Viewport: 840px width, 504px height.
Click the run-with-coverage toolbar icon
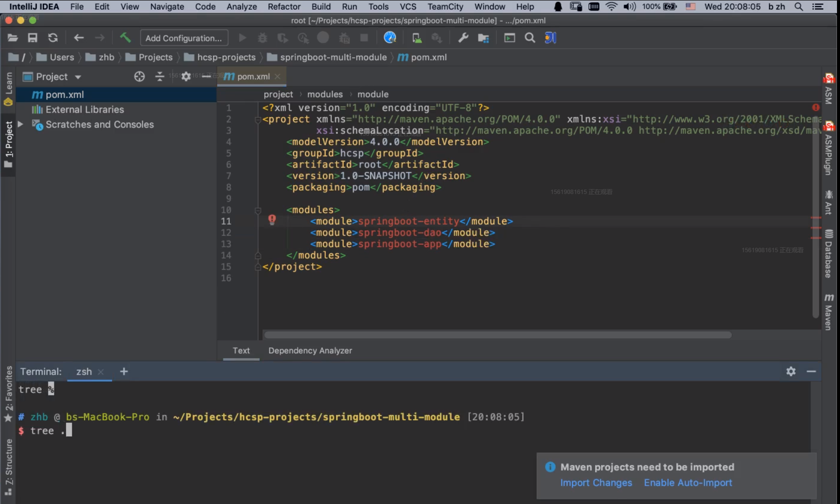coord(283,38)
